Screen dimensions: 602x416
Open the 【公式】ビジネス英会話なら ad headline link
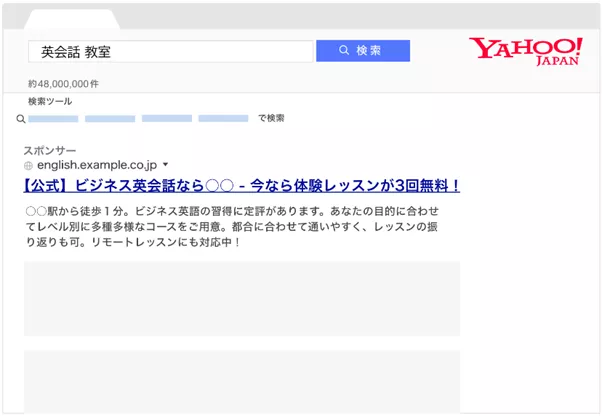(241, 186)
